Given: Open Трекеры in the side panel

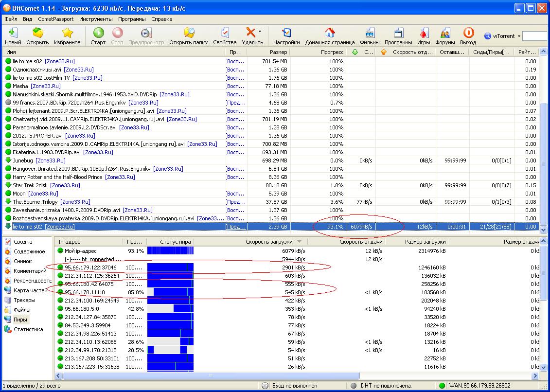Looking at the screenshot, I should (x=24, y=300).
